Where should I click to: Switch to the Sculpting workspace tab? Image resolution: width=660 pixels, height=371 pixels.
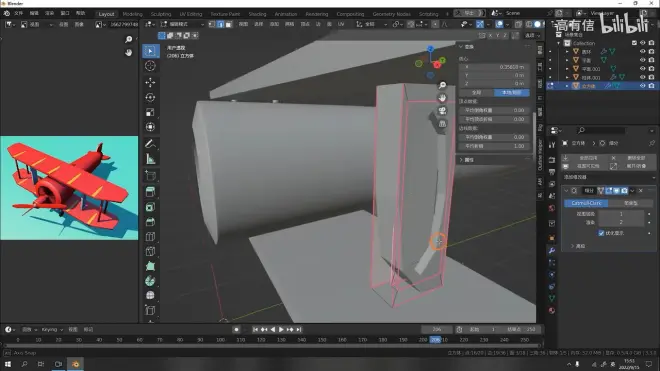(161, 14)
